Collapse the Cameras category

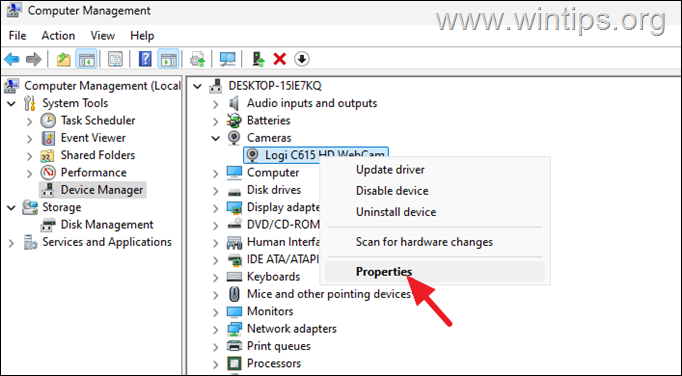[216, 138]
